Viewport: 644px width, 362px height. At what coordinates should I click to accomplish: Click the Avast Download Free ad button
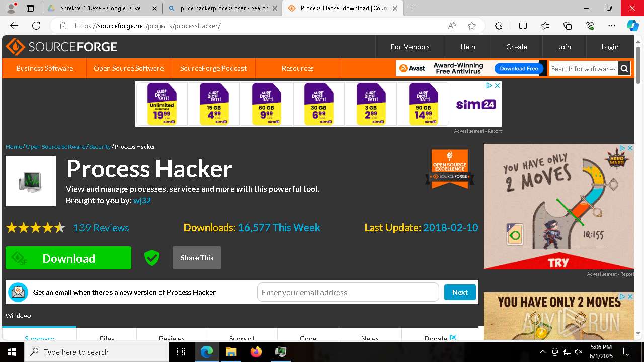(519, 68)
